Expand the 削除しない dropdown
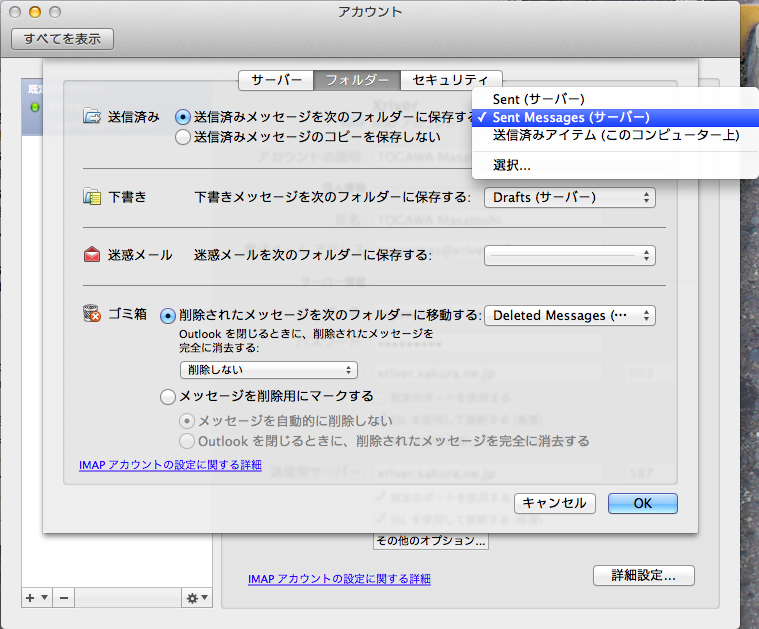759x629 pixels. (x=268, y=370)
